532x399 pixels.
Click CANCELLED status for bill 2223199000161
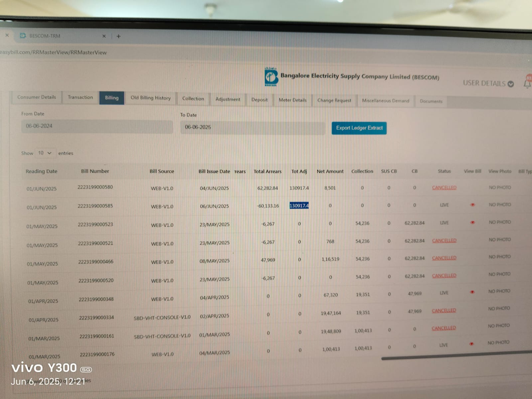pyautogui.click(x=444, y=328)
